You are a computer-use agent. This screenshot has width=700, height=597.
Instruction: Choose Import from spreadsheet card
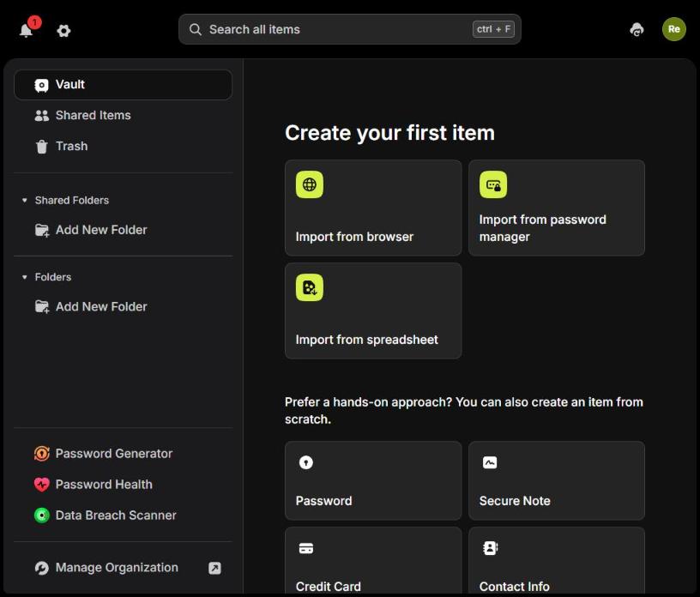(373, 311)
